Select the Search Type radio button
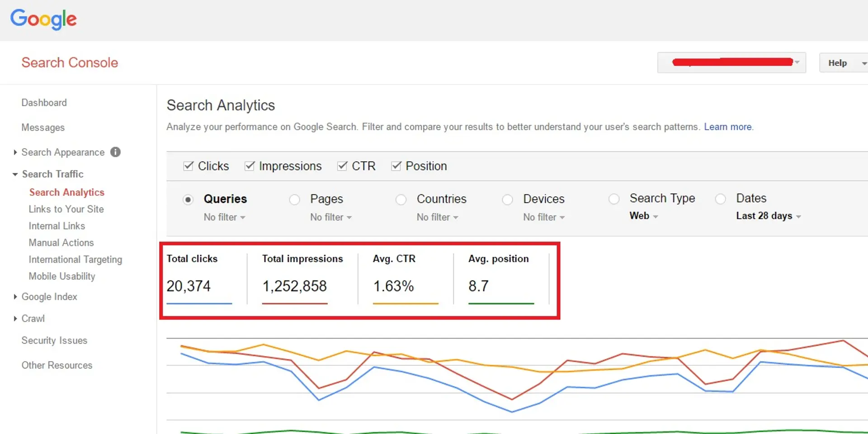 pyautogui.click(x=614, y=199)
